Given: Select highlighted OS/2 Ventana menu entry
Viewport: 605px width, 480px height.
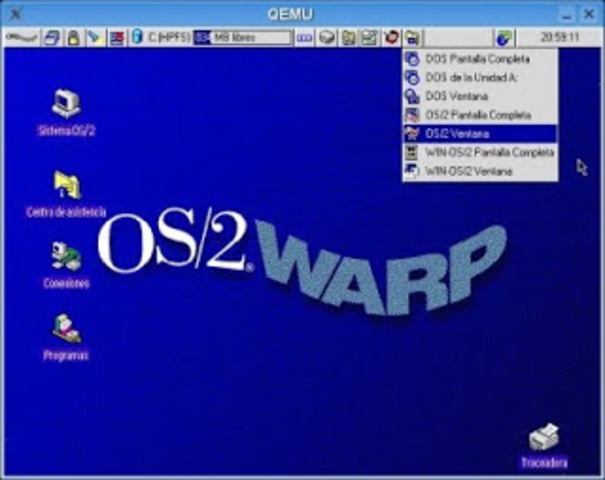Looking at the screenshot, I should (480, 134).
